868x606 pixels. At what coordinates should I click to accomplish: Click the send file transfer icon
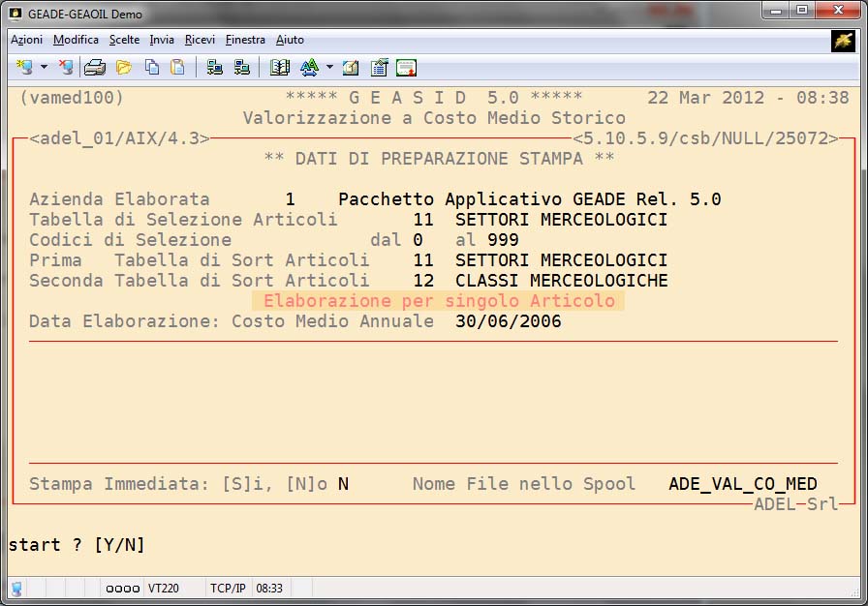point(214,68)
